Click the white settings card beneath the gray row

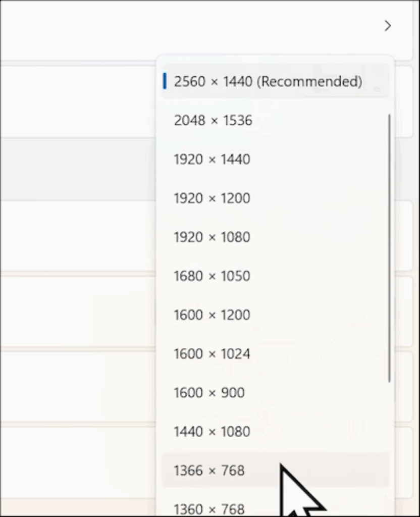click(x=76, y=235)
